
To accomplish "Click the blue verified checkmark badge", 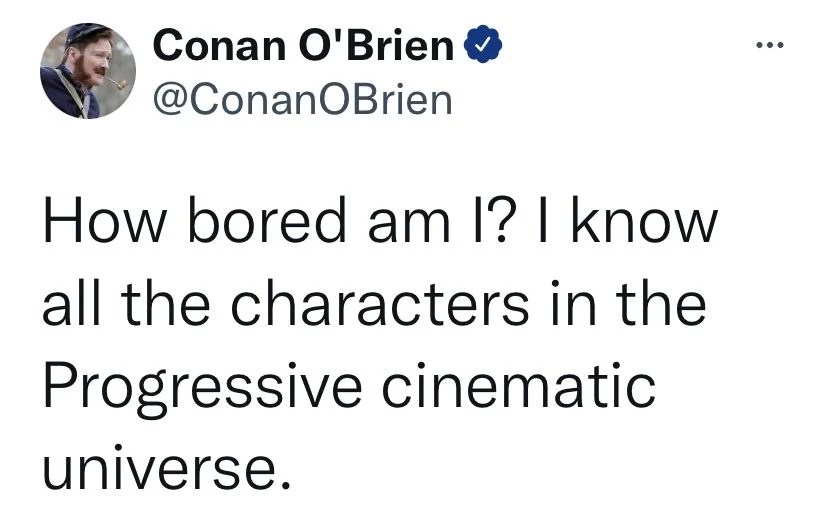I will point(478,44).
